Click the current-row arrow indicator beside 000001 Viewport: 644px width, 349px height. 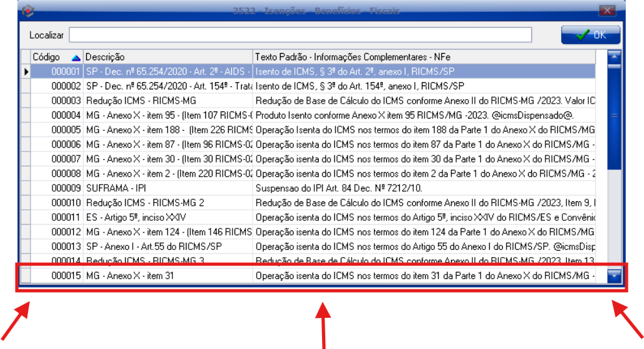tap(27, 72)
